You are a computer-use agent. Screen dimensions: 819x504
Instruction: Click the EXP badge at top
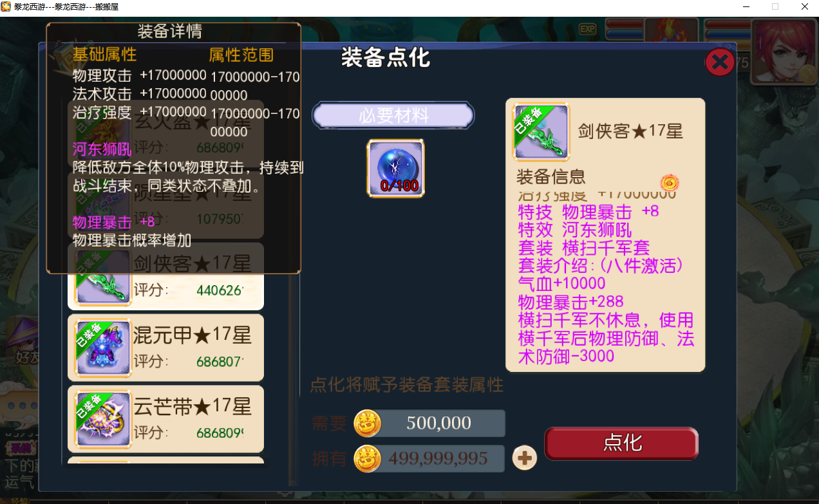pos(587,28)
